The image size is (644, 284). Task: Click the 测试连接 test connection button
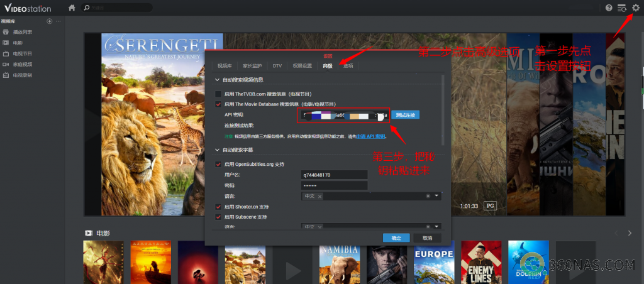pyautogui.click(x=406, y=115)
